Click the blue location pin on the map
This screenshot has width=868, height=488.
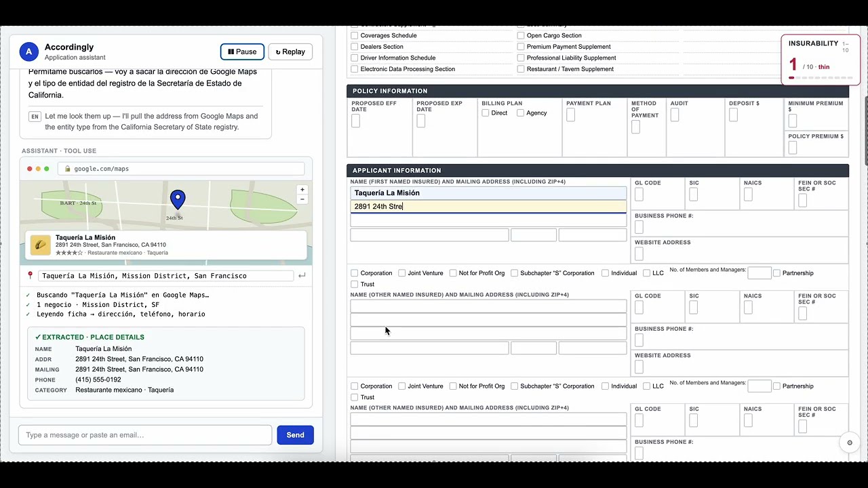[x=178, y=199]
